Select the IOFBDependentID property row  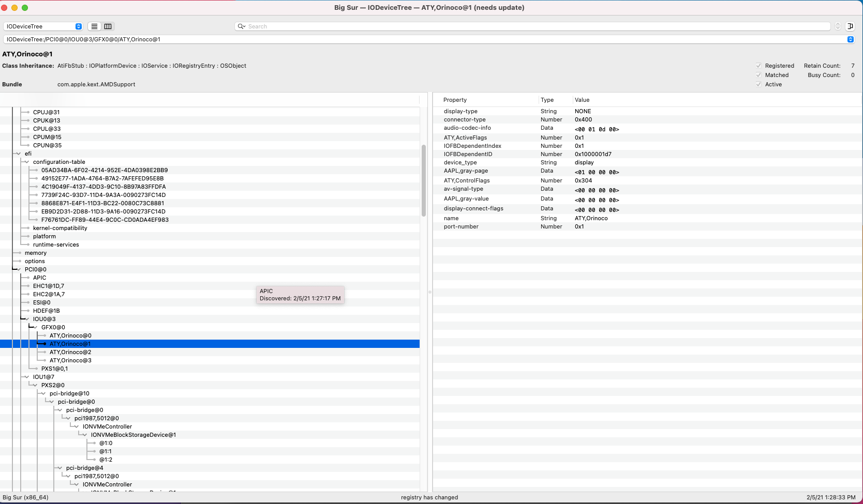pos(647,154)
